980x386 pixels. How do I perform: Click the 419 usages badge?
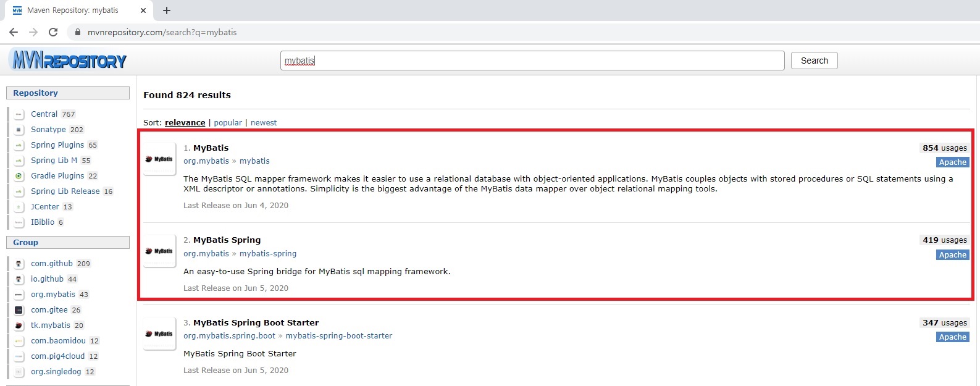point(944,240)
